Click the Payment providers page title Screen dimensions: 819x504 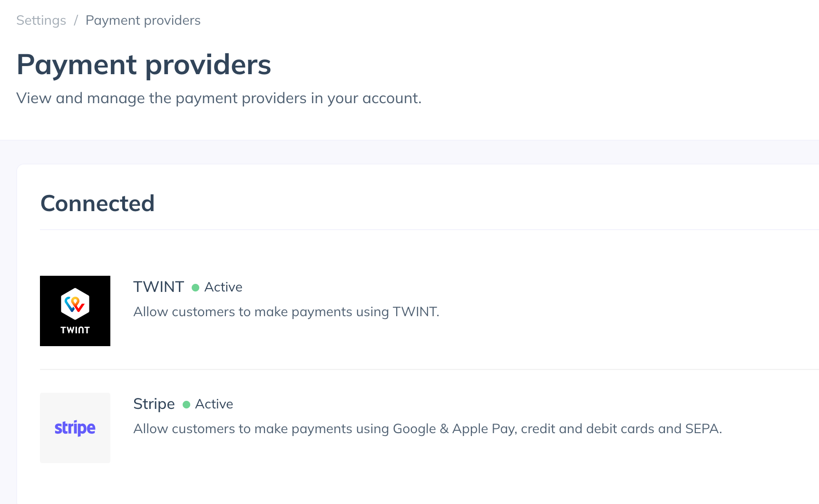(144, 65)
